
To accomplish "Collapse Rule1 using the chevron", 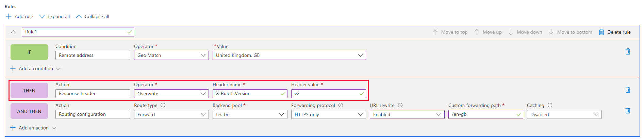I will point(13,32).
